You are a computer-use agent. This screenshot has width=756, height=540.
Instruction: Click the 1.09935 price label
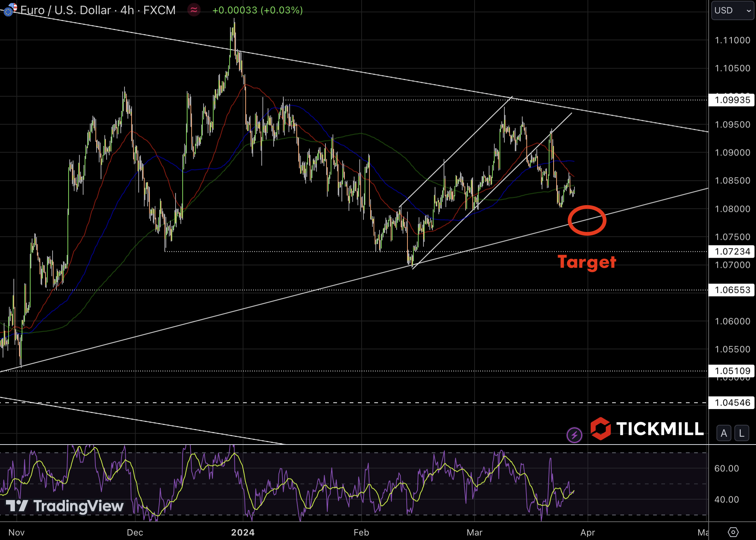pos(732,100)
